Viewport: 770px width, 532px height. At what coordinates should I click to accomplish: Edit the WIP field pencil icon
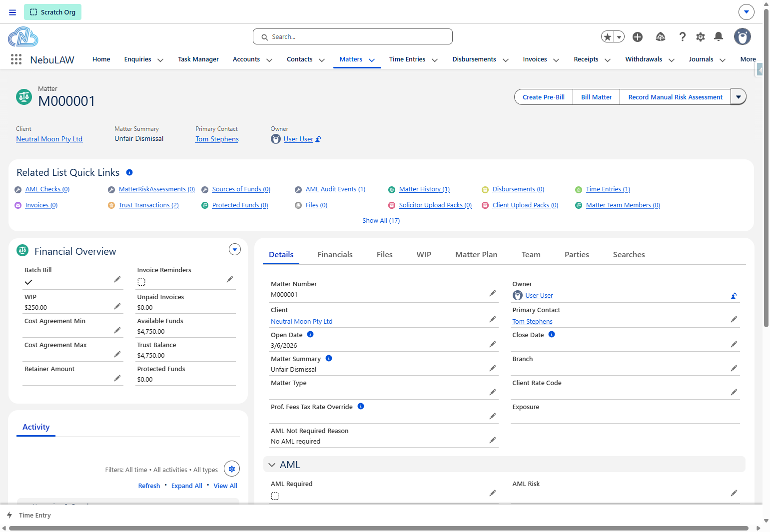click(x=117, y=306)
